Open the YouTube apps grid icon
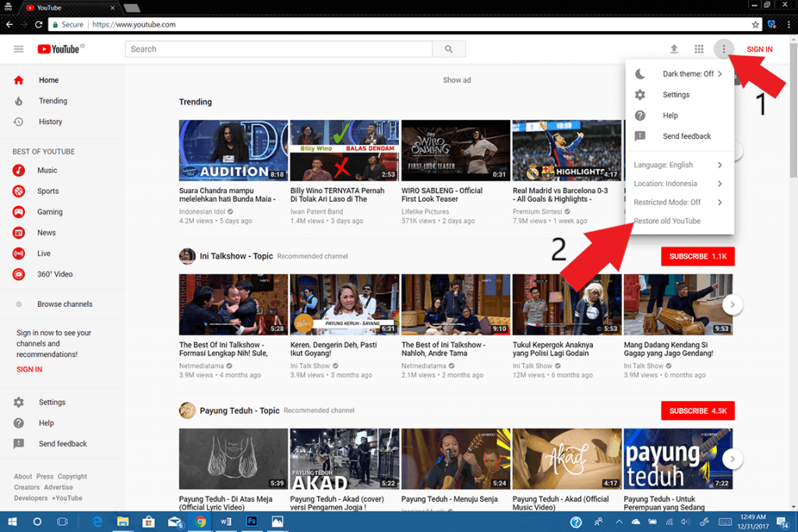The image size is (798, 532). (x=699, y=49)
